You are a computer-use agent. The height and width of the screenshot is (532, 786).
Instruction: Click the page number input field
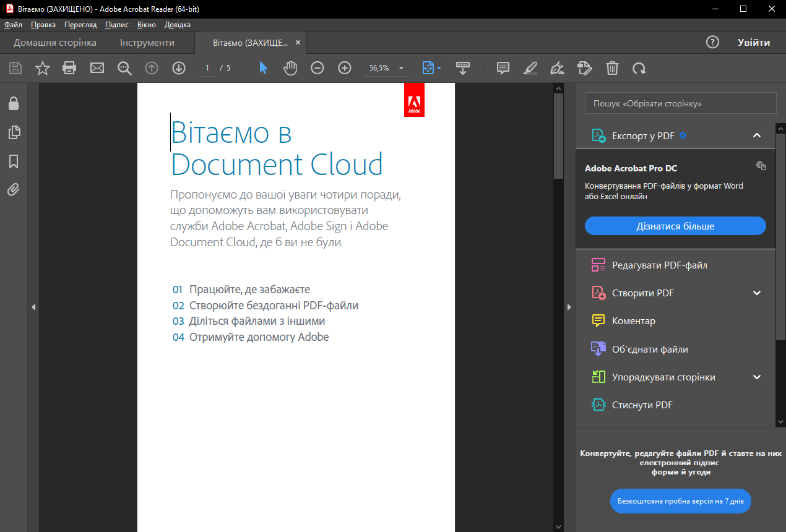tap(207, 68)
